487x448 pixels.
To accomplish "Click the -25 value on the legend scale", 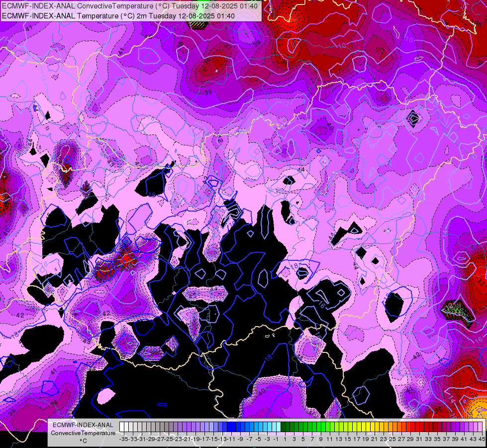I will point(168,439).
